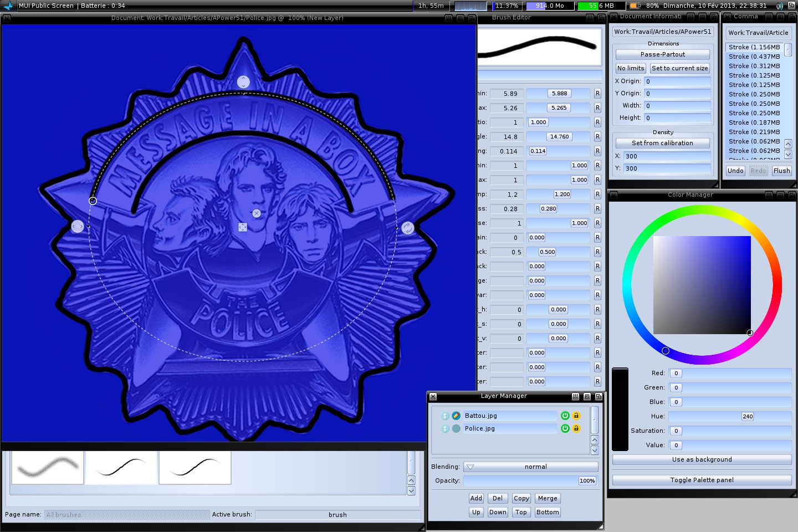Image resolution: width=798 pixels, height=532 pixels.
Task: Click the move handle of Battou.jpg layer
Action: coord(445,416)
